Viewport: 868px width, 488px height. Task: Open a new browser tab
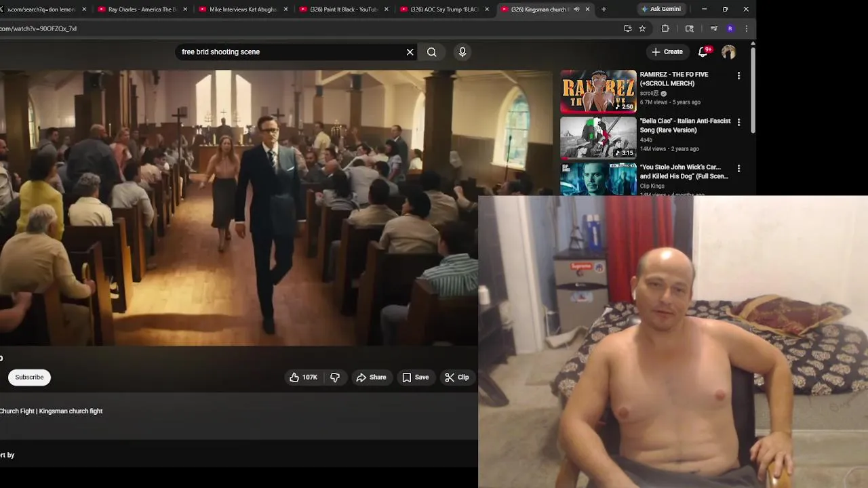point(604,9)
